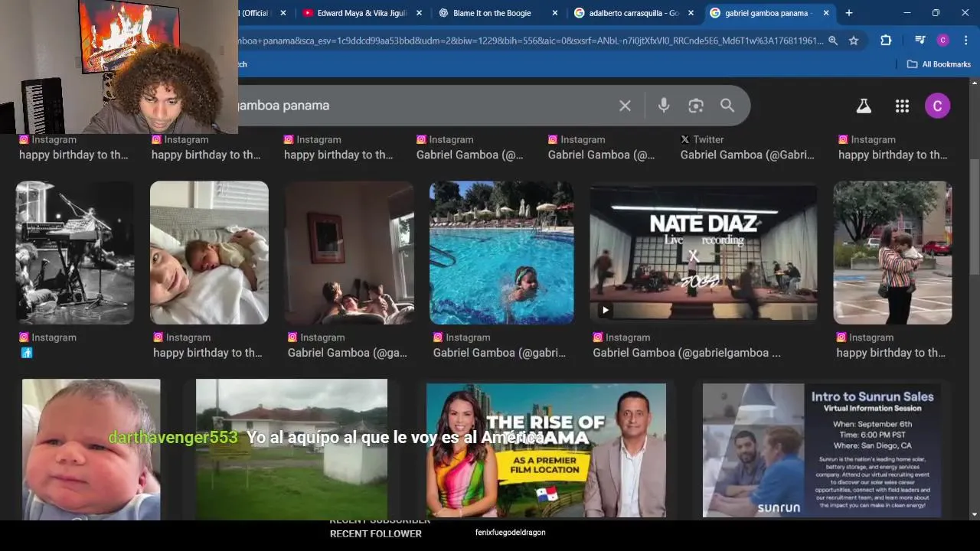
Task: Switch to Edward Maya & Vika Jigulina tab
Action: click(361, 13)
